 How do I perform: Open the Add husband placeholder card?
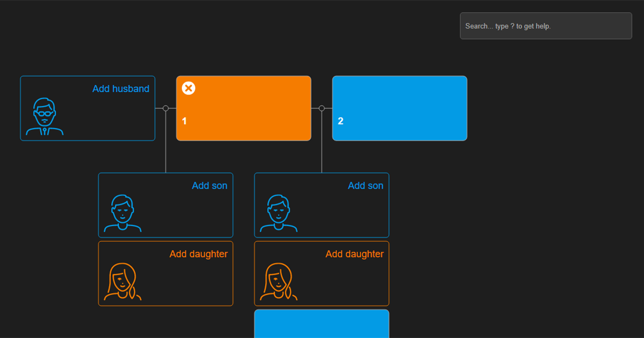pyautogui.click(x=87, y=108)
